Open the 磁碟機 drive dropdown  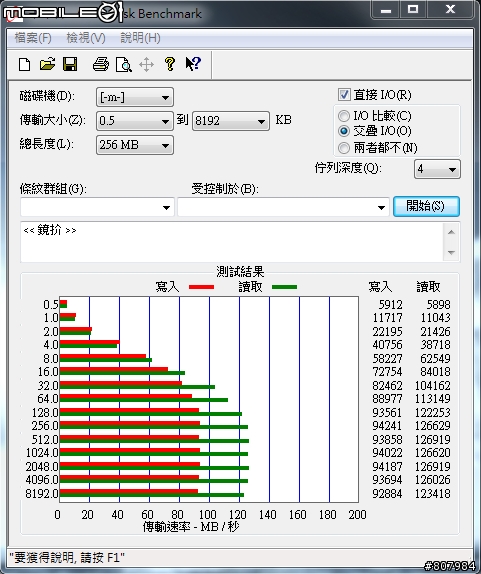135,97
